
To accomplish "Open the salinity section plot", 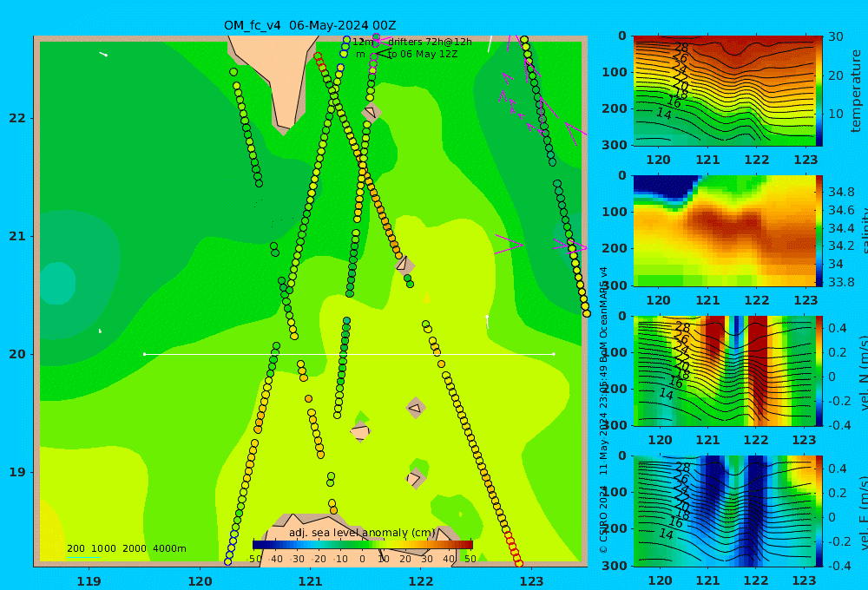I will tap(724, 231).
